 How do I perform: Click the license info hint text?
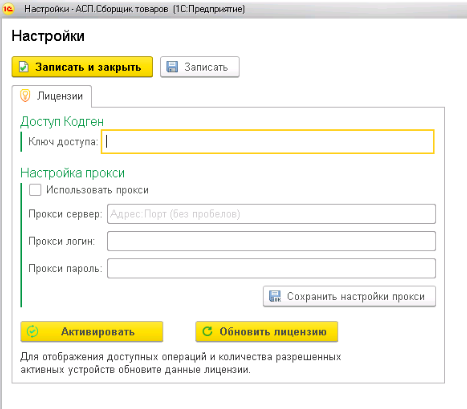(x=181, y=363)
